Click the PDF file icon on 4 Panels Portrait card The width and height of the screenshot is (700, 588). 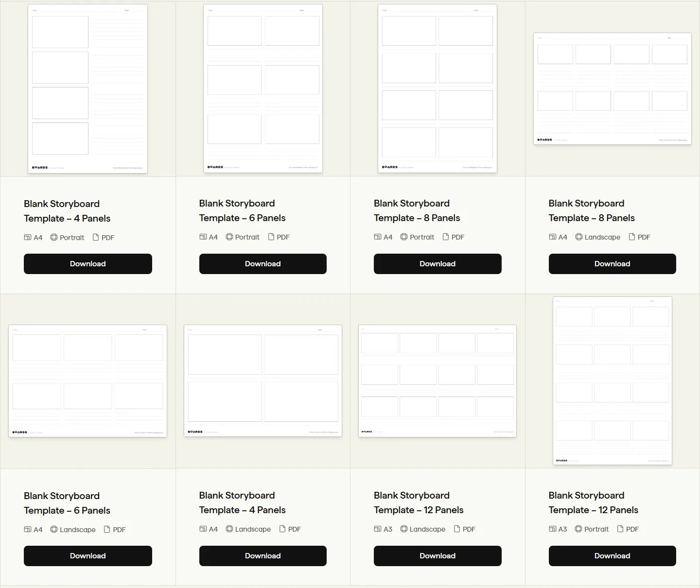coord(96,237)
